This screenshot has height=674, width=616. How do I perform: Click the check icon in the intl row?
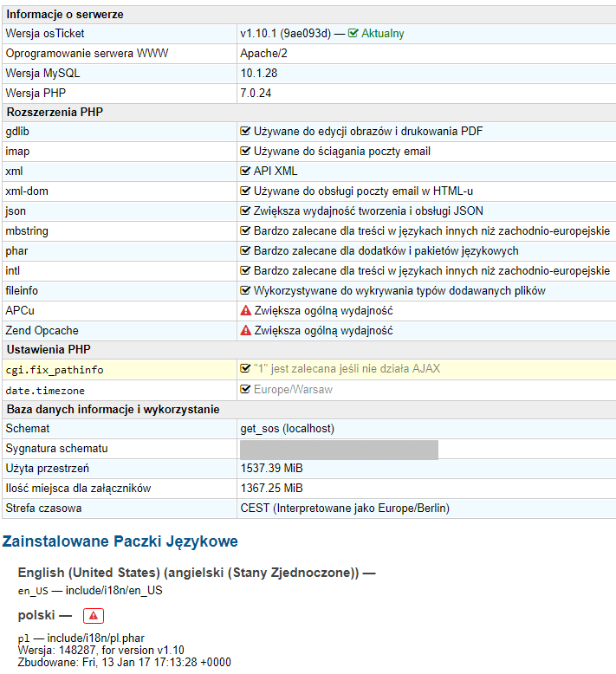[245, 270]
